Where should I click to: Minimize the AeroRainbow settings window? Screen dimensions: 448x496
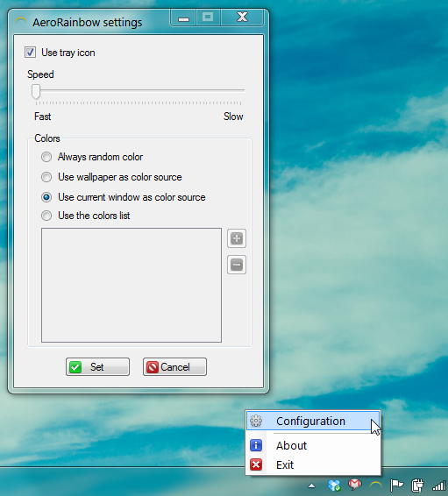[183, 18]
